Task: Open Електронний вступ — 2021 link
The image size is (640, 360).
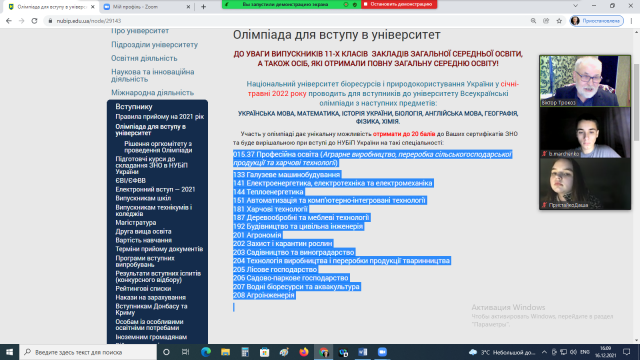Action: click(x=155, y=189)
